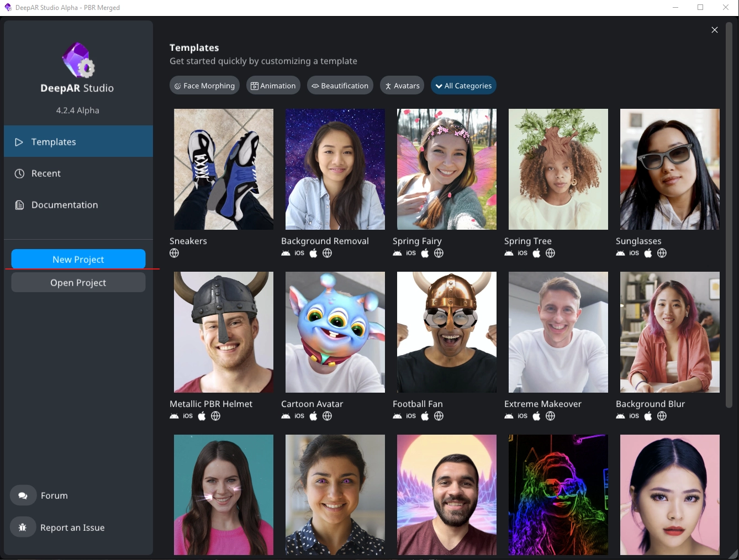Click the Apple icon under Cartoon Avatar
739x560 pixels.
click(313, 416)
